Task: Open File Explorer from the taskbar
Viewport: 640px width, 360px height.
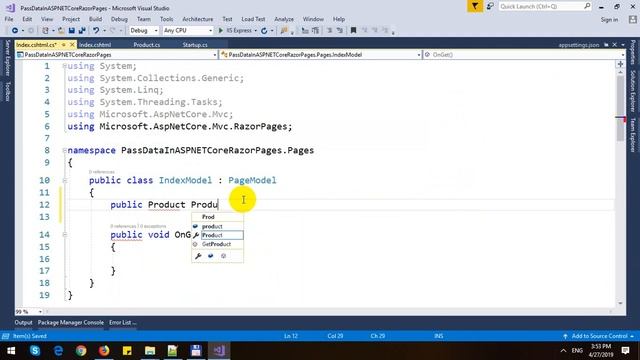Action: pos(150,351)
